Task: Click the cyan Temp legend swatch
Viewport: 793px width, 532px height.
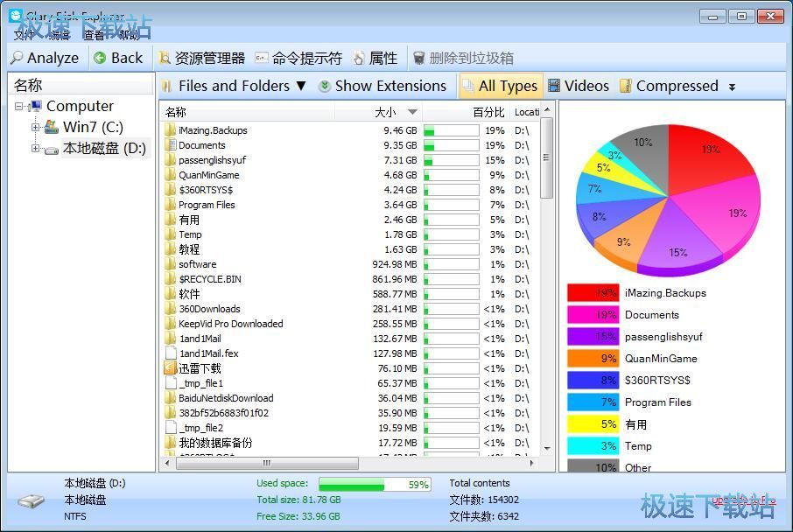Action: pos(593,446)
